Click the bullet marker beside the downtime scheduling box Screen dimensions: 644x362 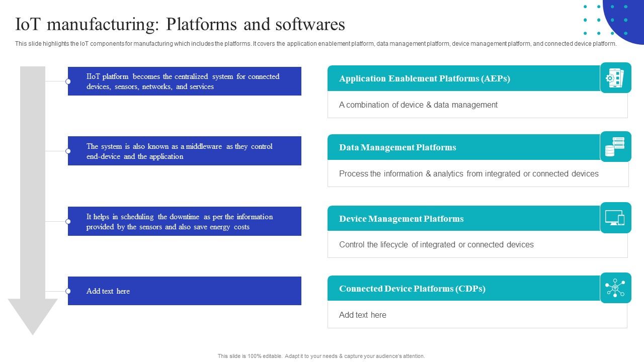68,221
